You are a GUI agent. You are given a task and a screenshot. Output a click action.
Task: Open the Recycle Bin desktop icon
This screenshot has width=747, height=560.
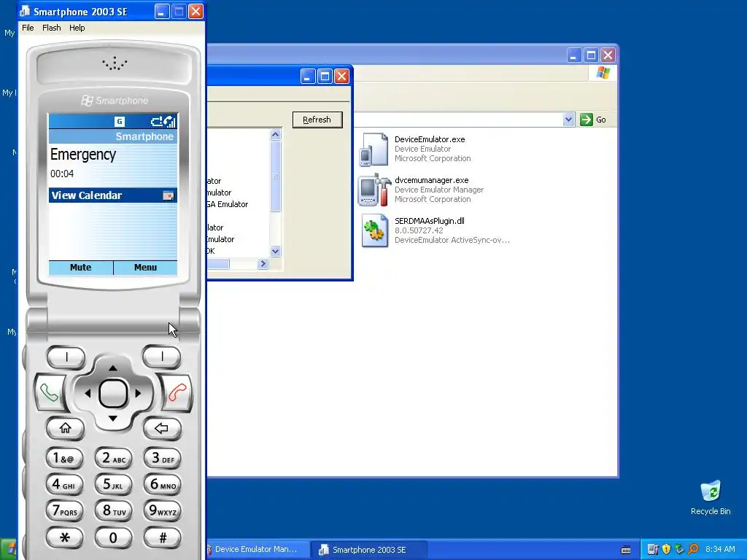tap(711, 497)
